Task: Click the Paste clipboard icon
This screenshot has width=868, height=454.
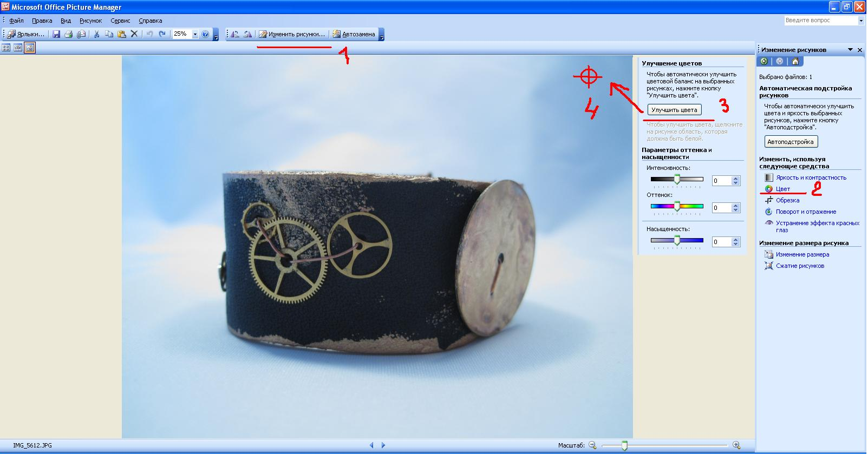Action: 122,34
